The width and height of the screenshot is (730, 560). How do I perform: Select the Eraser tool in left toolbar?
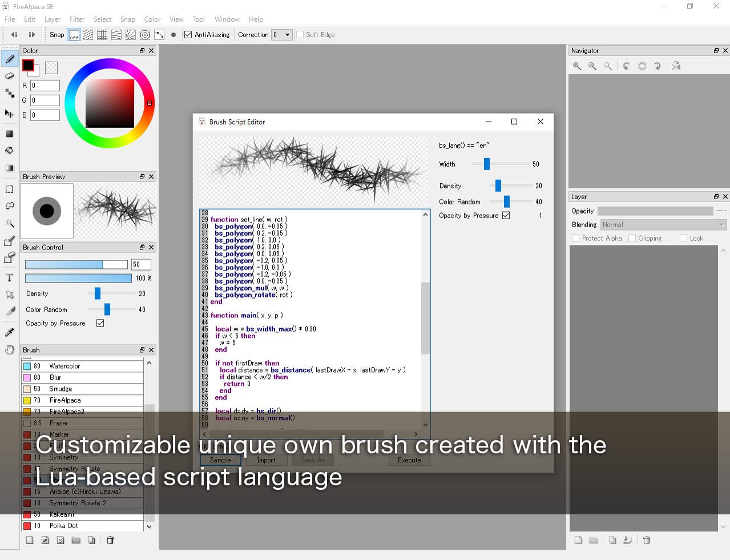[10, 76]
